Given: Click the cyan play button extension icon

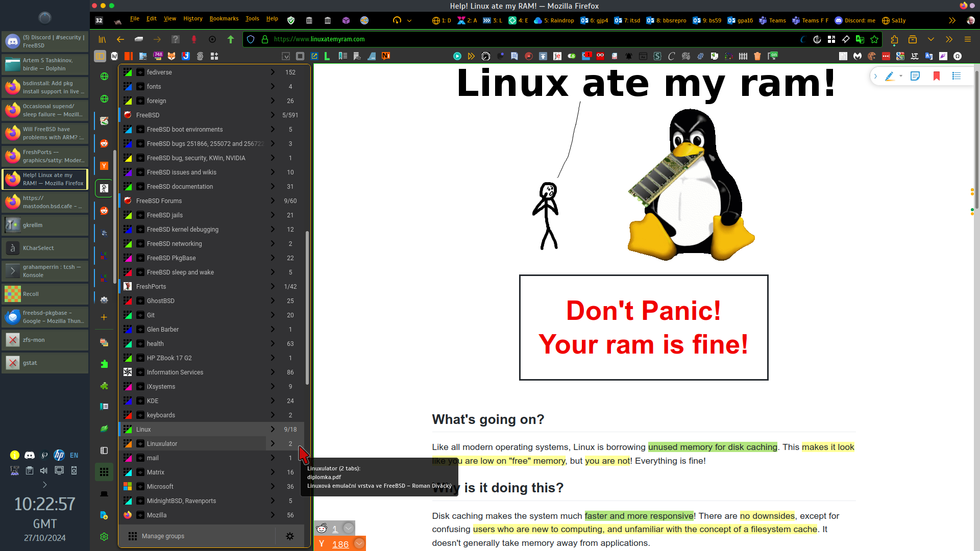Looking at the screenshot, I should (x=457, y=56).
